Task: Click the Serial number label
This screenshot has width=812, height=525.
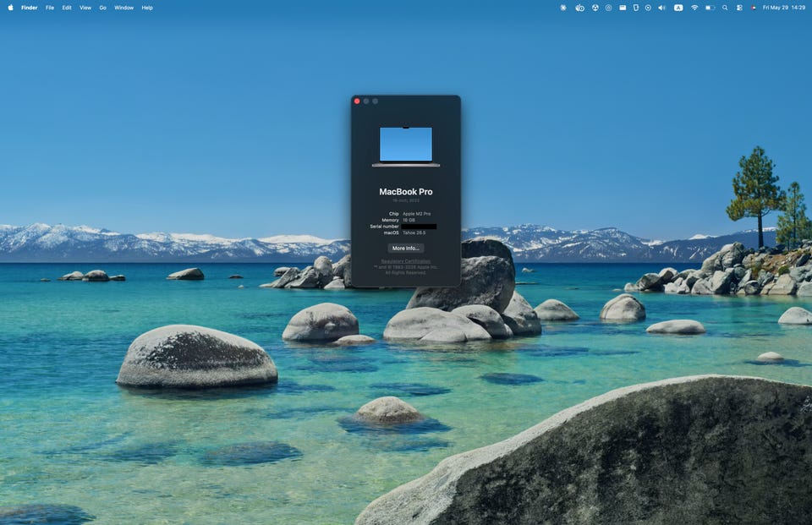Action: [384, 227]
